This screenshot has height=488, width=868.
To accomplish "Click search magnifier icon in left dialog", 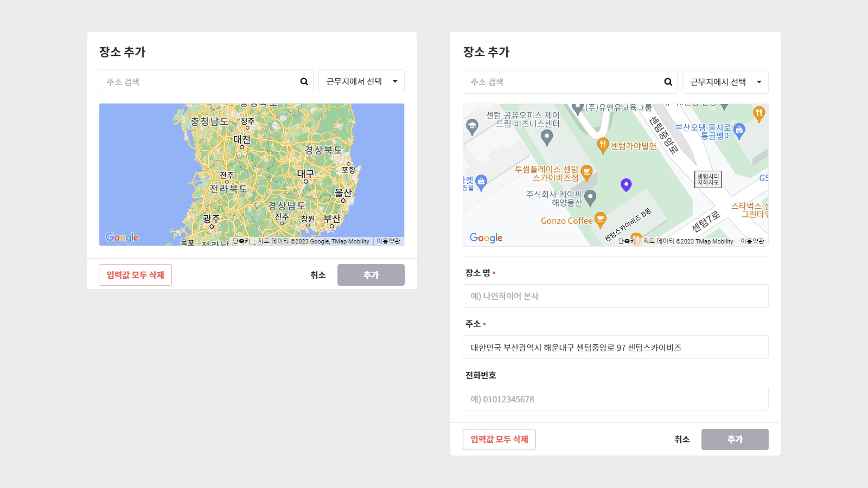I will tap(304, 81).
